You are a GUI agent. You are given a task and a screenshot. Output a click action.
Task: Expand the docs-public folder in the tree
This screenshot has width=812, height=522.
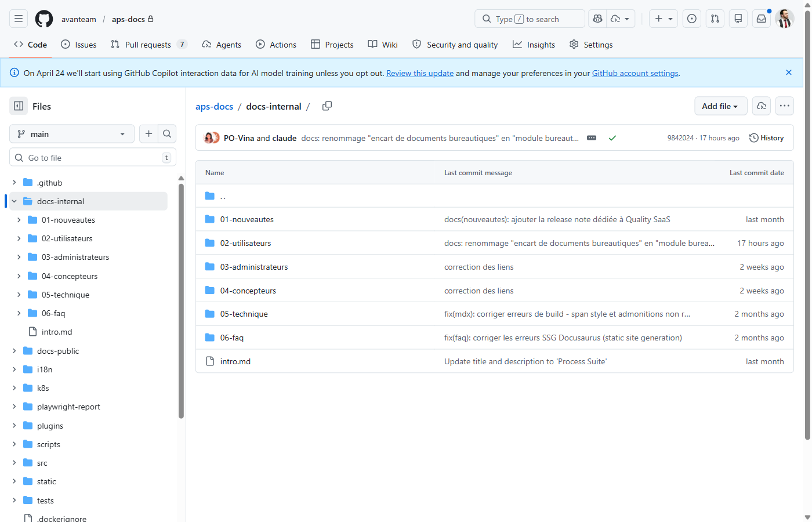click(14, 350)
